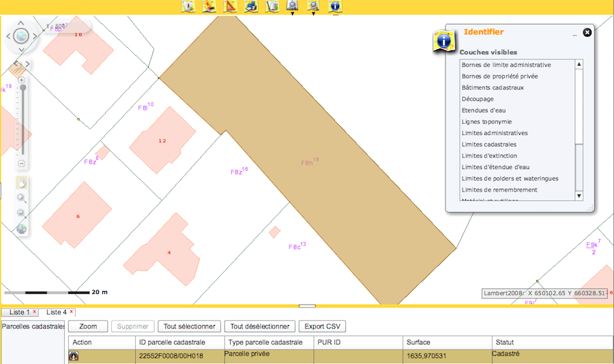Close Liste 4 tab with red x
Image resolution: width=614 pixels, height=364 pixels.
click(x=71, y=312)
